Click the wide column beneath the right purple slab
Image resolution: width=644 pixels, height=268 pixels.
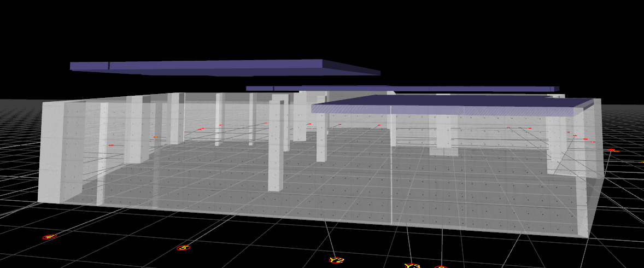[x=443, y=134]
